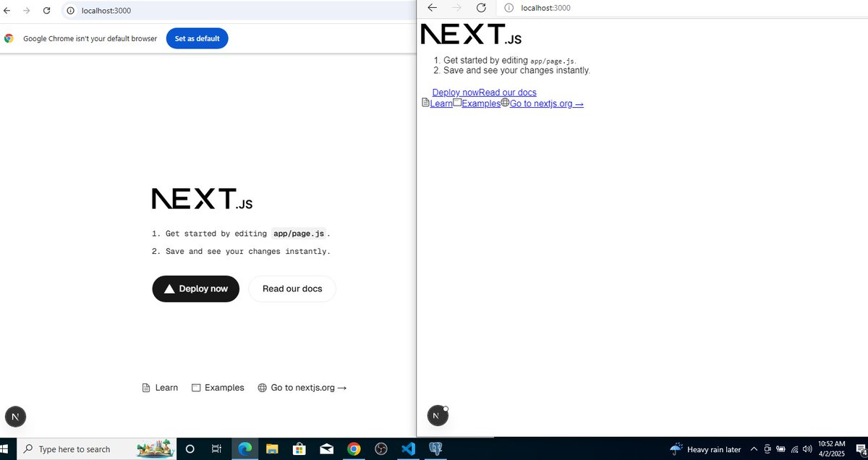Reload the page in left Chrome window
This screenshot has width=868, height=460.
coord(47,11)
